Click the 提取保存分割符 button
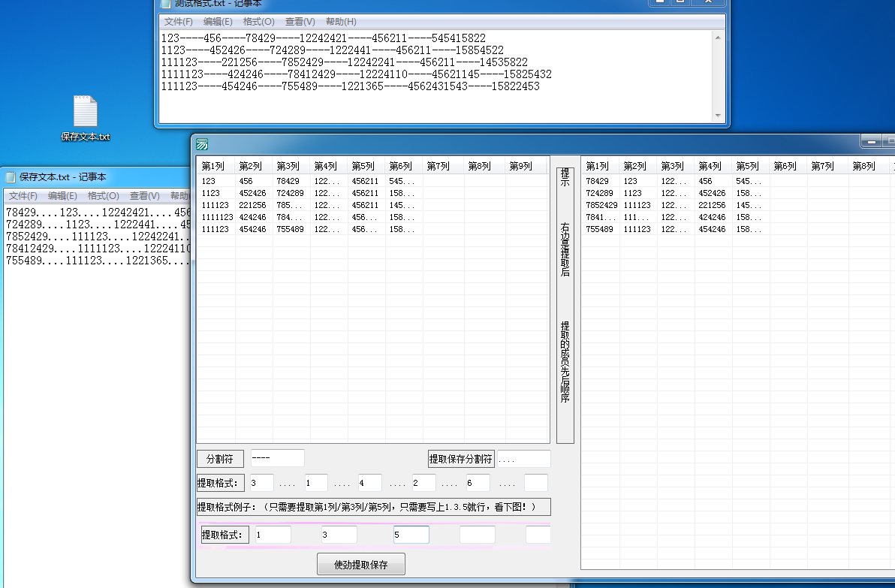Screen dimensions: 895x588 [x=461, y=459]
